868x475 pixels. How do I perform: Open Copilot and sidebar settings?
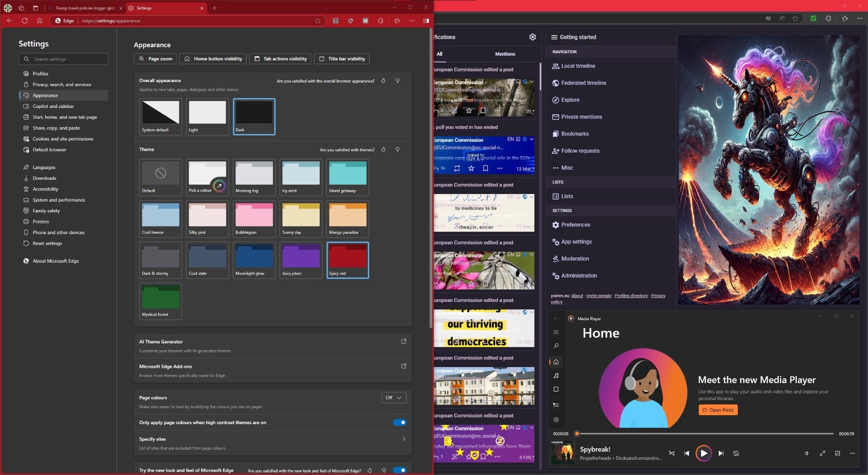(x=53, y=106)
